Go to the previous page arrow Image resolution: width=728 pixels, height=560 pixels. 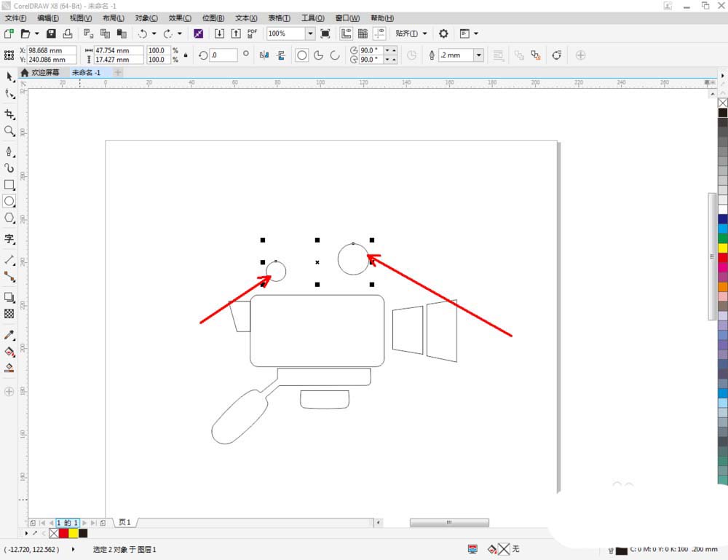[51, 523]
